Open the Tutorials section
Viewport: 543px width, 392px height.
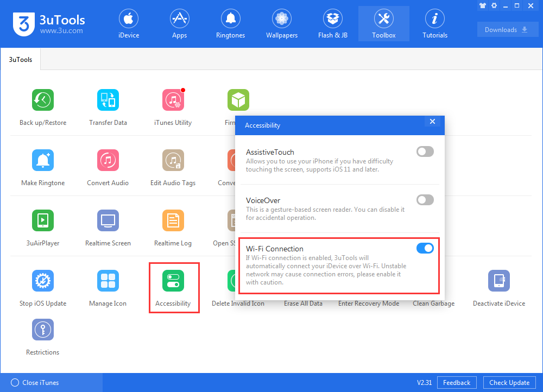point(435,23)
